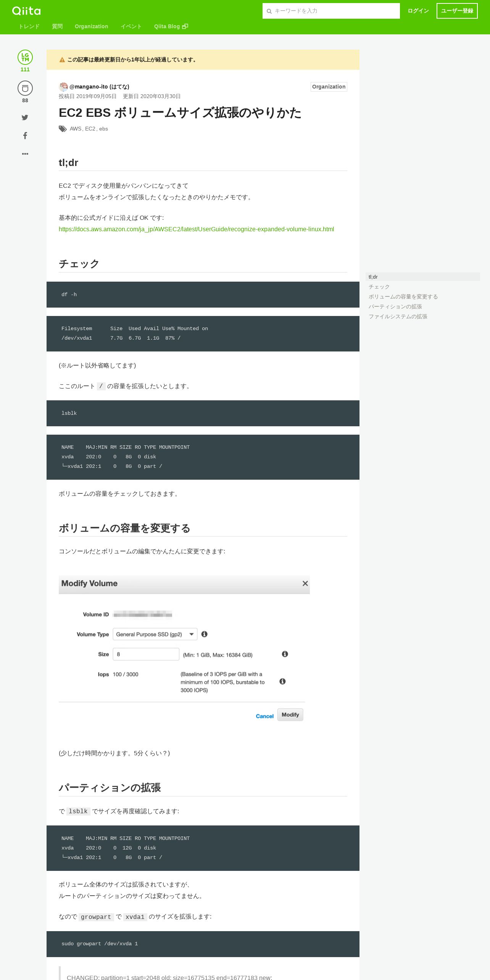Click the first lsblk command code block
The height and width of the screenshot is (980, 490).
pos(203,413)
